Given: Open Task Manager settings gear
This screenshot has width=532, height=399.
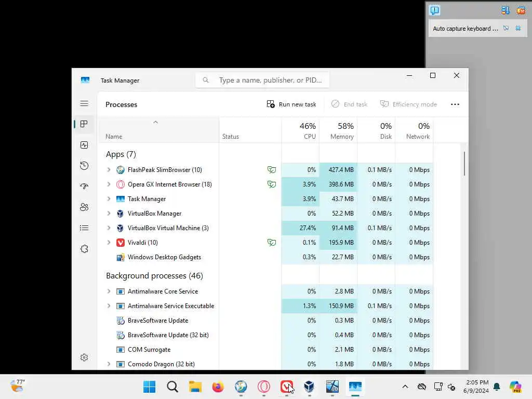Looking at the screenshot, I should [84, 357].
